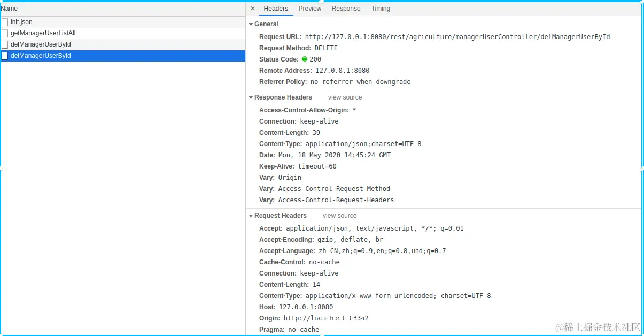Click the file icon beside getManagerUserListAll
Screen dimensions: 644x336
(x=5, y=33)
